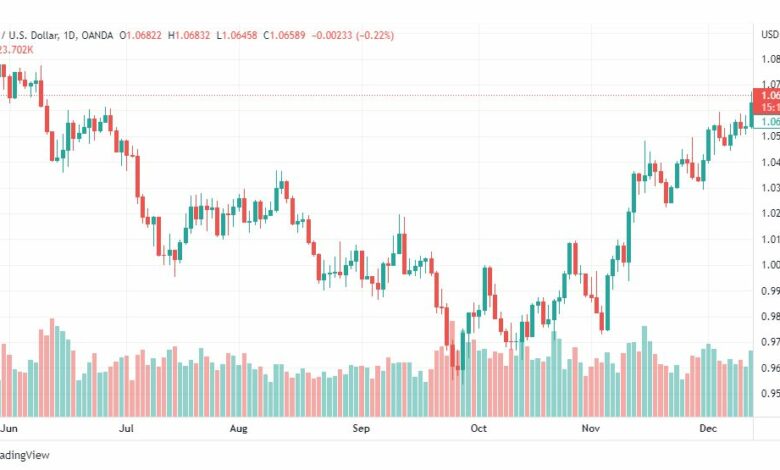Select the 23.702K volume indicator value
Screen dimensions: 780x470
pos(16,50)
